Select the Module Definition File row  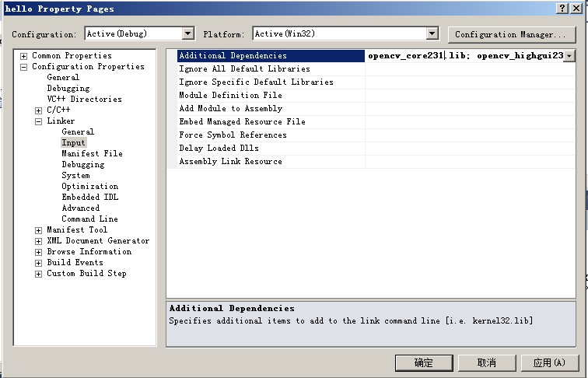(x=271, y=95)
